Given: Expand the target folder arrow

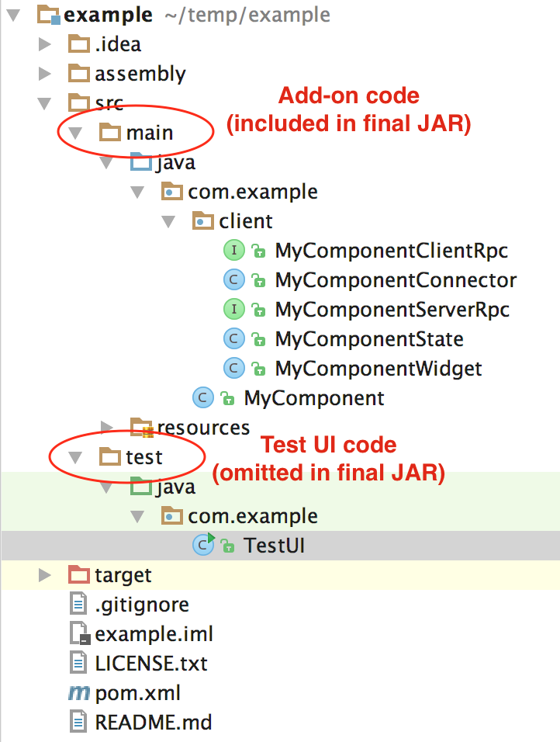Looking at the screenshot, I should (x=45, y=575).
